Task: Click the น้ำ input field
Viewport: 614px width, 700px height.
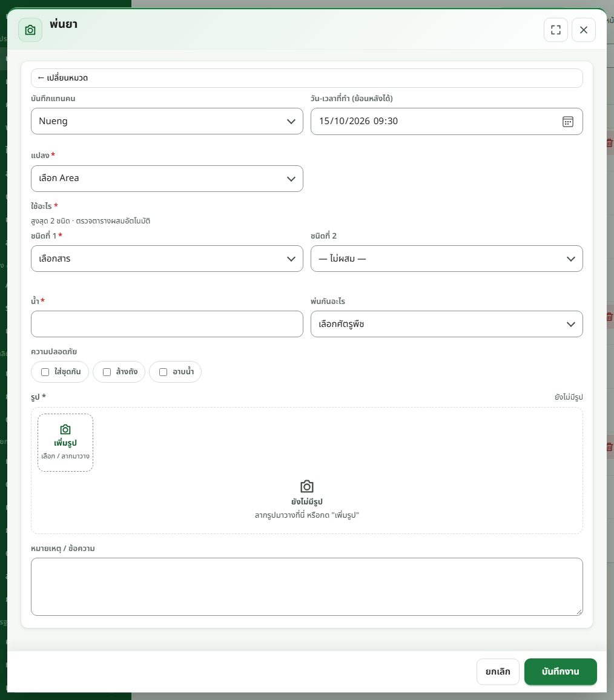Action: 167,324
